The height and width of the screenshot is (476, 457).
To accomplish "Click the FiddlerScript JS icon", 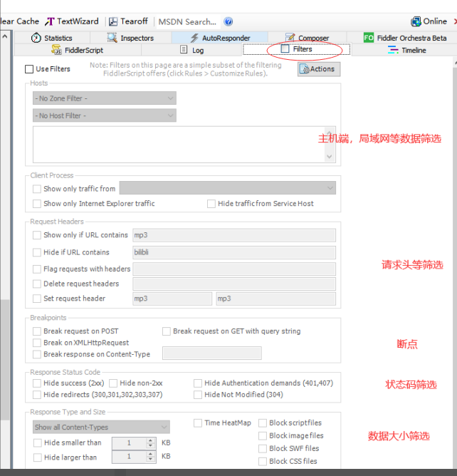I will tap(56, 49).
